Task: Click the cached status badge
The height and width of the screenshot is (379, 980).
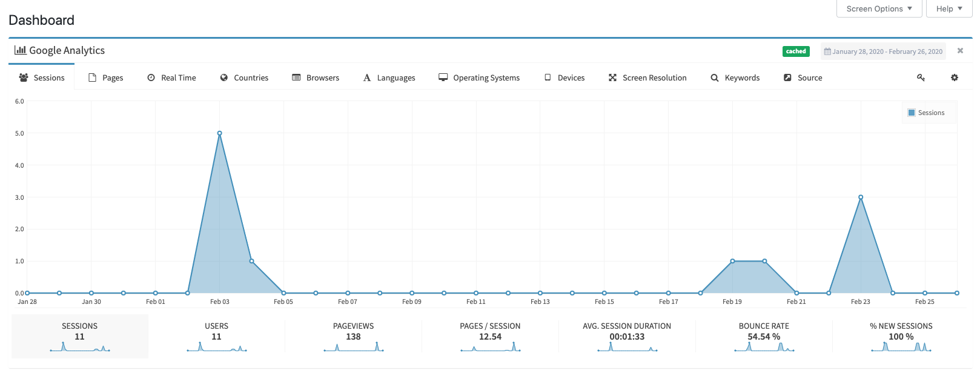Action: click(796, 51)
